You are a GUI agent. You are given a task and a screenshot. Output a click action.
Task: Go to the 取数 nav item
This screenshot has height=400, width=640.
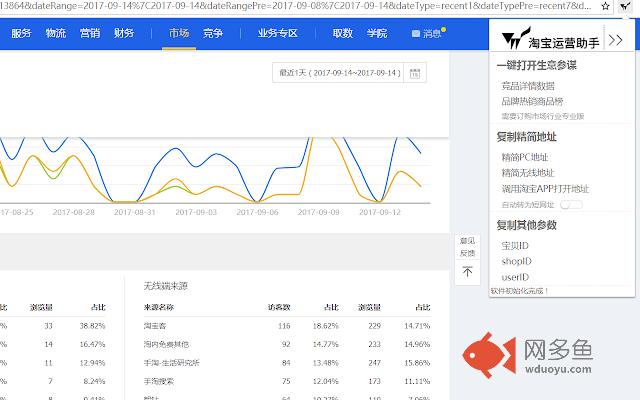coord(342,33)
